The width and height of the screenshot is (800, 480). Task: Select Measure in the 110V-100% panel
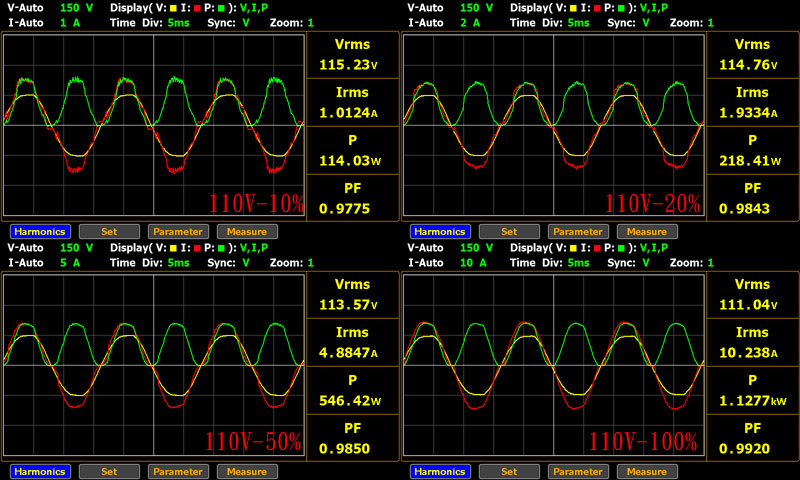tap(647, 471)
